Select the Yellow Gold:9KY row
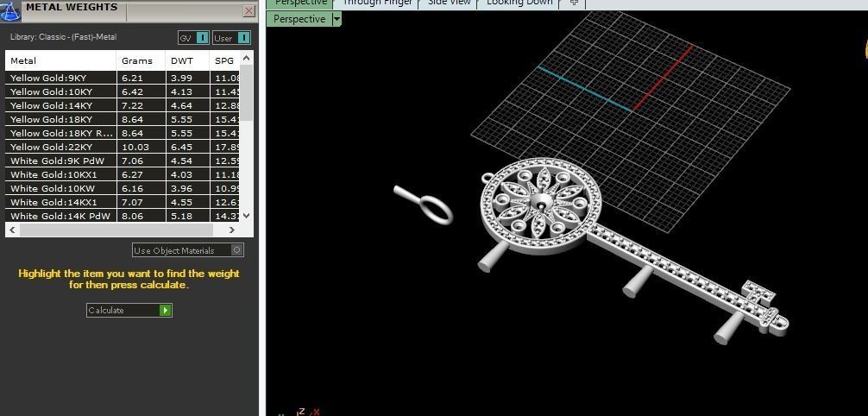Screen dimensions: 868x416 click(x=123, y=78)
